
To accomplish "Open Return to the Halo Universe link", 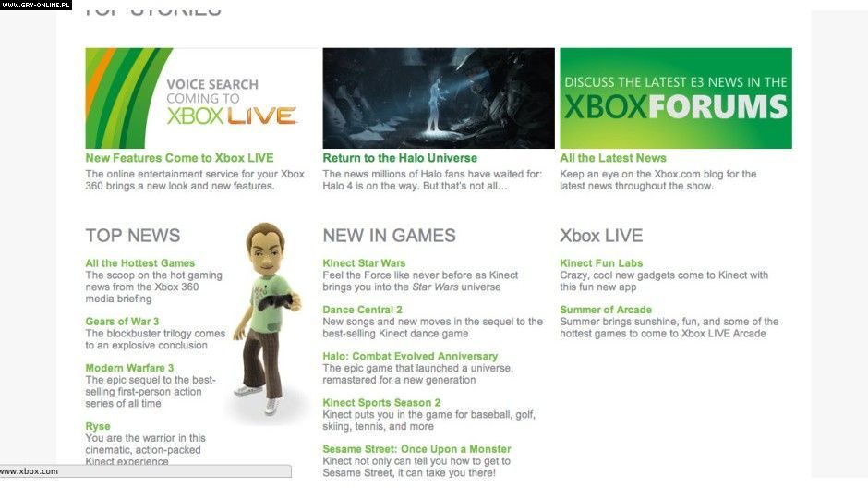I will click(400, 158).
